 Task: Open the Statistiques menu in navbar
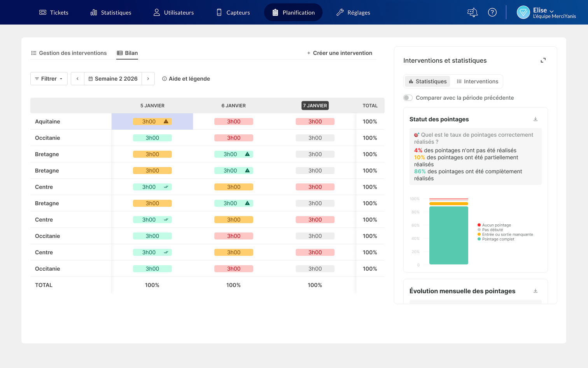point(111,12)
